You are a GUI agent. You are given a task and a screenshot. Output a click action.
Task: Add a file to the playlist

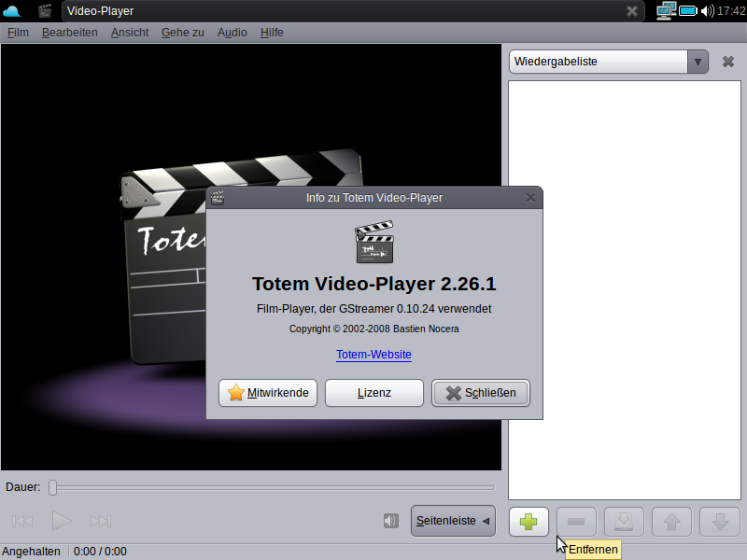point(529,522)
